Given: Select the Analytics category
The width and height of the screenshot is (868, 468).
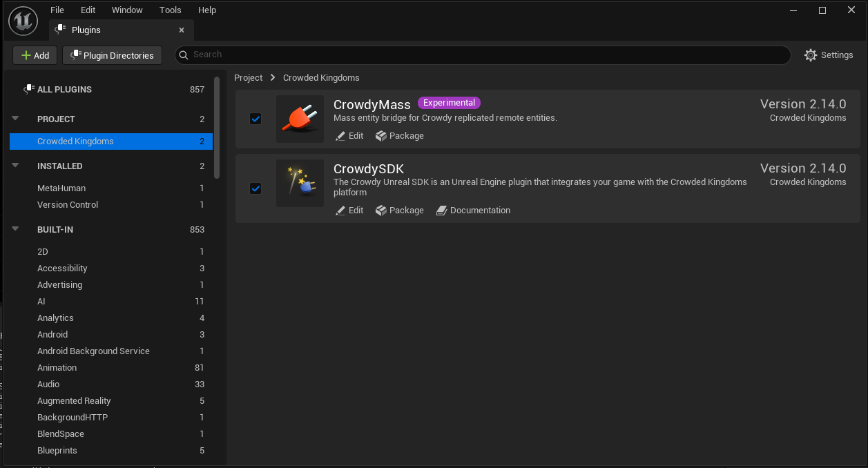Looking at the screenshot, I should click(111, 318).
